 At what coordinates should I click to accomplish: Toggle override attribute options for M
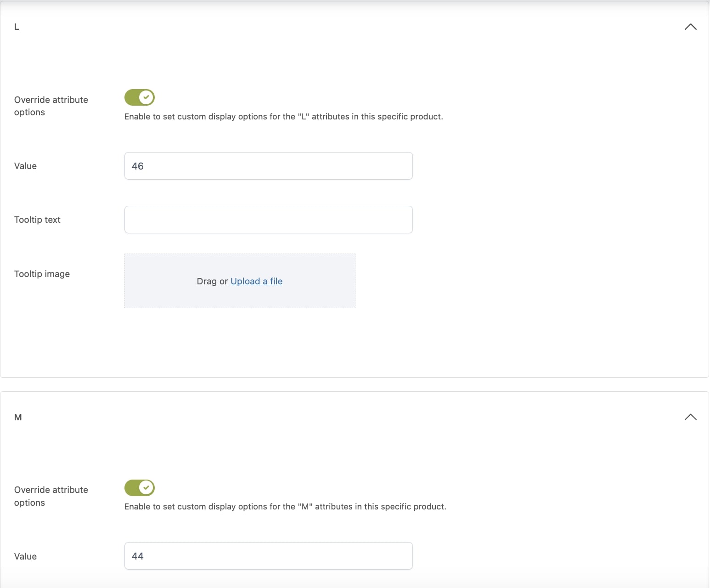(x=140, y=488)
